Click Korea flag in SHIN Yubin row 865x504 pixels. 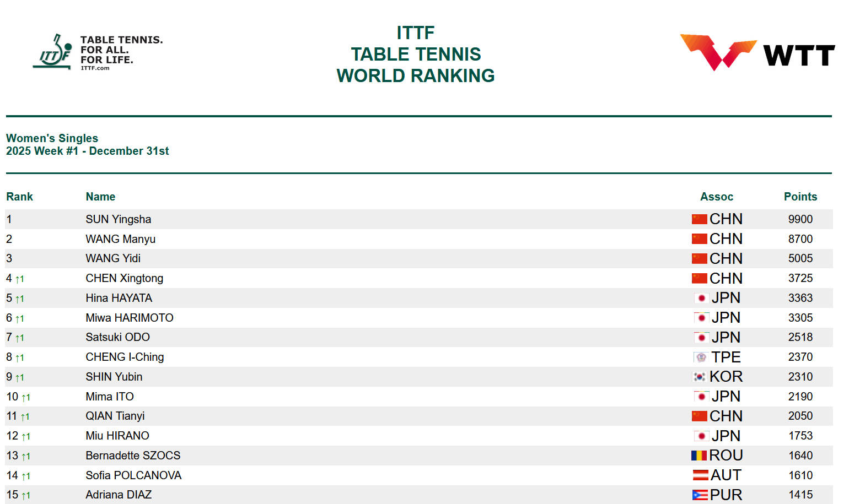(x=699, y=377)
